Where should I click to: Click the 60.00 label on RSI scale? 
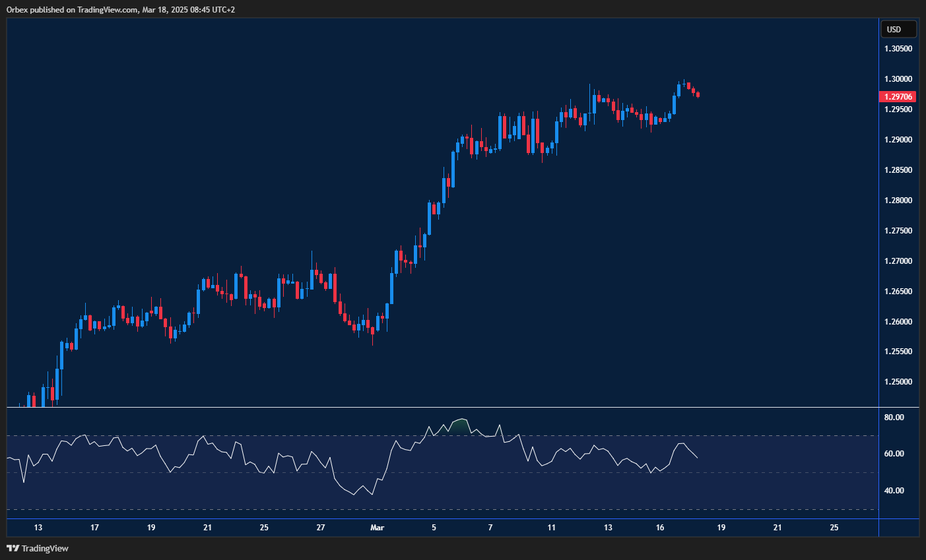894,454
